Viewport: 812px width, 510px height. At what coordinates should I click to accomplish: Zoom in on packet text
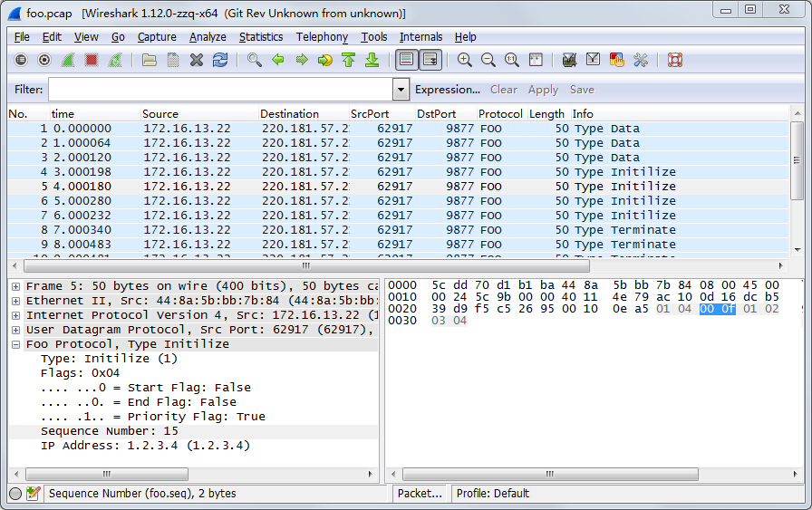click(x=465, y=60)
